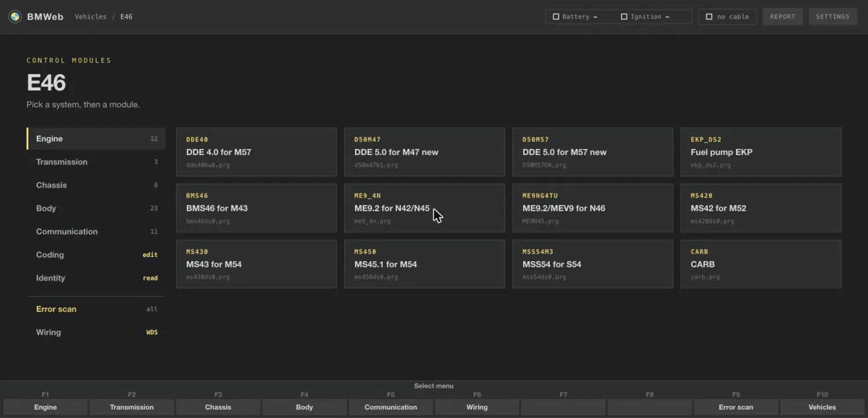868x418 pixels.
Task: Open the Coding edit entry in sidebar
Action: click(x=96, y=255)
